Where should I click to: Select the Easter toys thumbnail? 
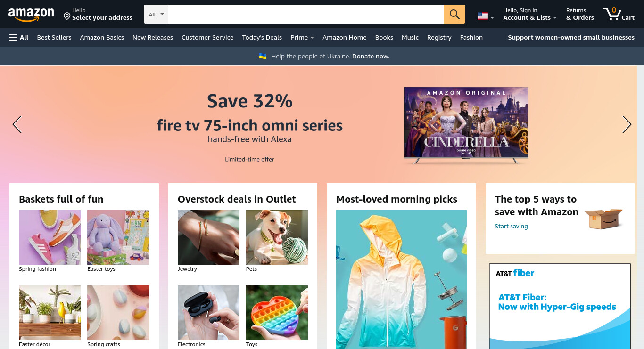[118, 237]
